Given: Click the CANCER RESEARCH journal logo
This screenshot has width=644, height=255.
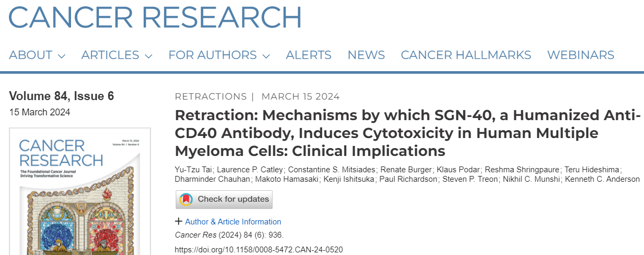Looking at the screenshot, I should (155, 17).
